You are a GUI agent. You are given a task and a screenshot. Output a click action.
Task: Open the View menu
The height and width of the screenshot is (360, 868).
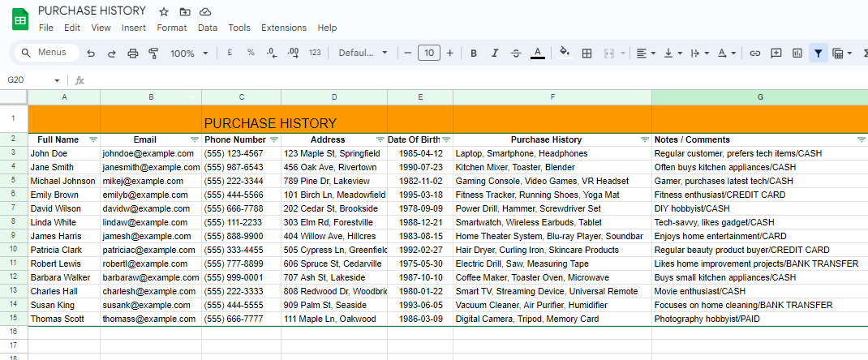101,28
